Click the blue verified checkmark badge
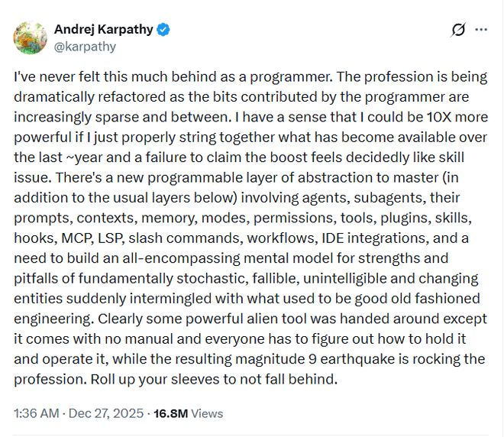This screenshot has width=504, height=437. tap(163, 30)
